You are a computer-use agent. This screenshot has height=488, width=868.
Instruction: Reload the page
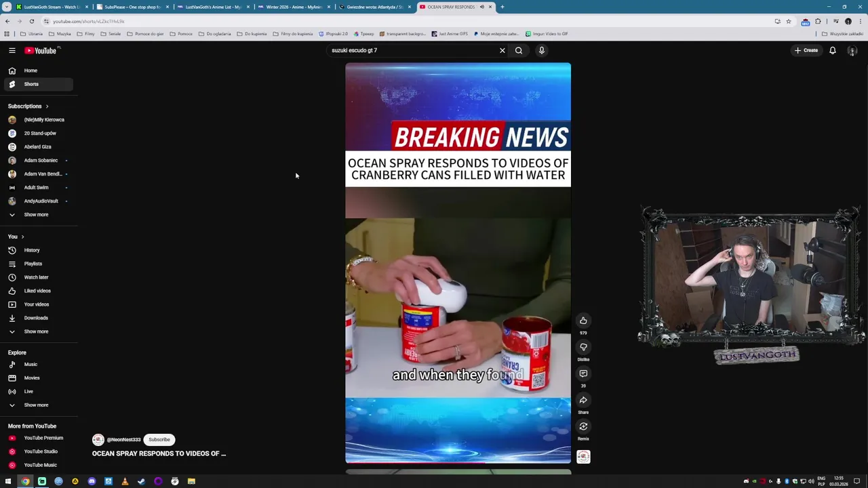[x=31, y=22]
